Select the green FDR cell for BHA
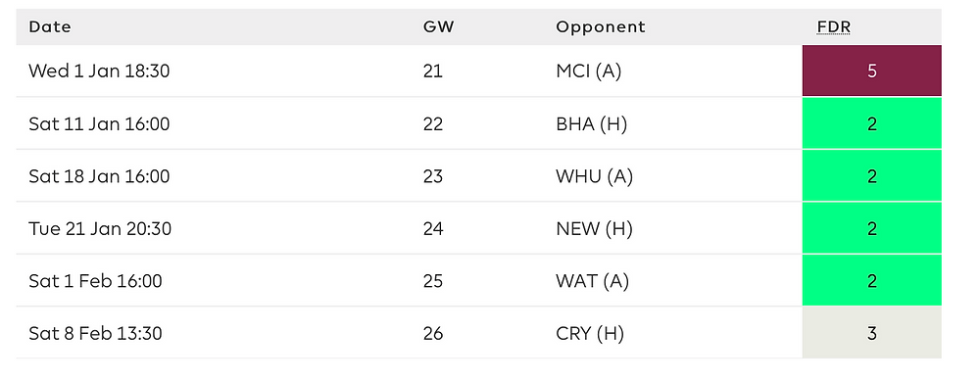The image size is (980, 380). (x=872, y=123)
